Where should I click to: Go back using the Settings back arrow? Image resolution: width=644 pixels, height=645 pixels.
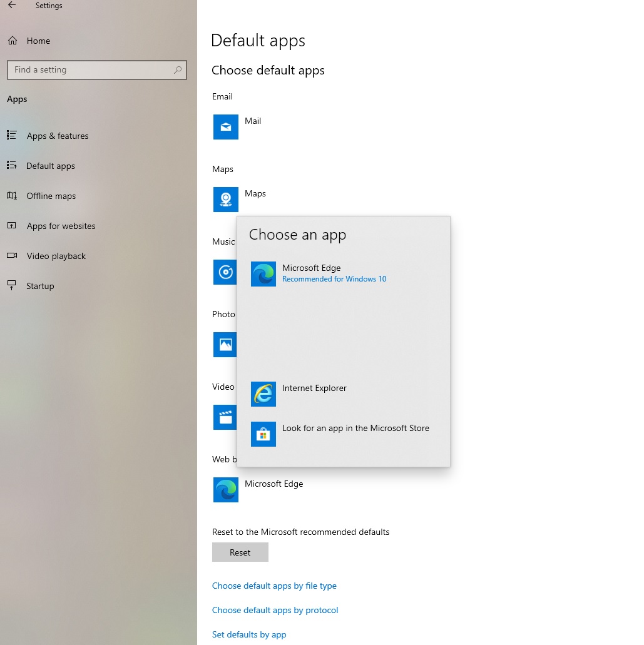point(12,5)
